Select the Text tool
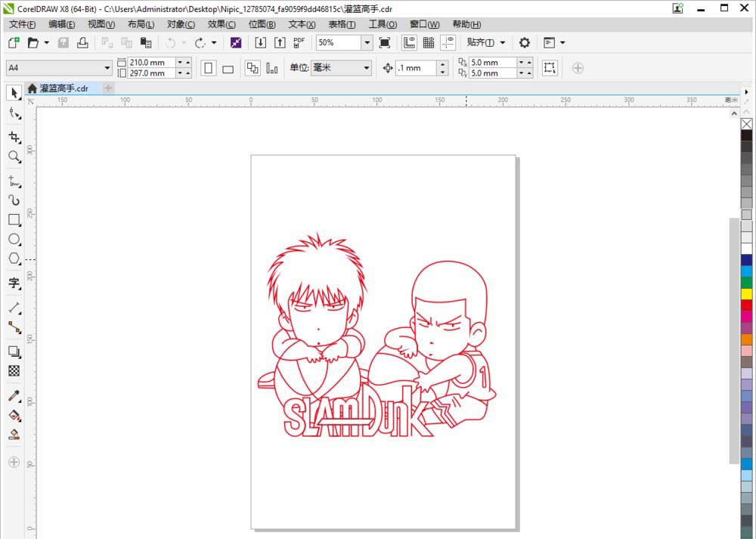The image size is (756, 539). coord(14,283)
